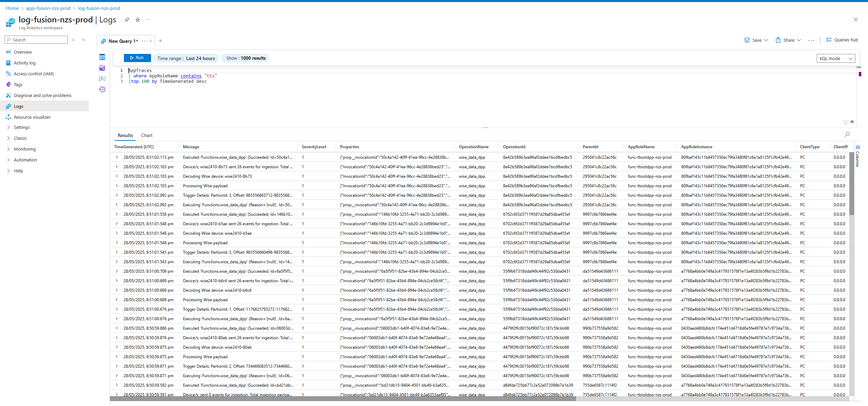This screenshot has width=868, height=406.
Task: Click message 'Decoding Wise device: wise2410-b5ae'
Action: (x=217, y=233)
